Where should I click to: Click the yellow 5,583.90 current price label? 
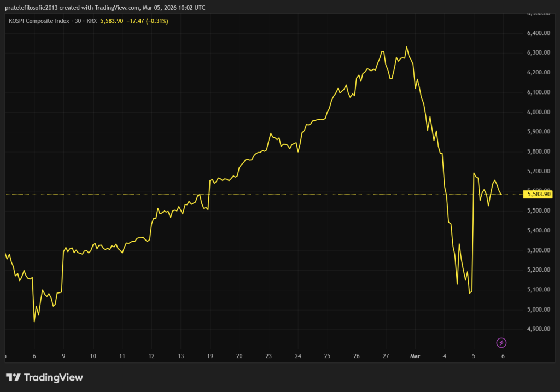(538, 194)
